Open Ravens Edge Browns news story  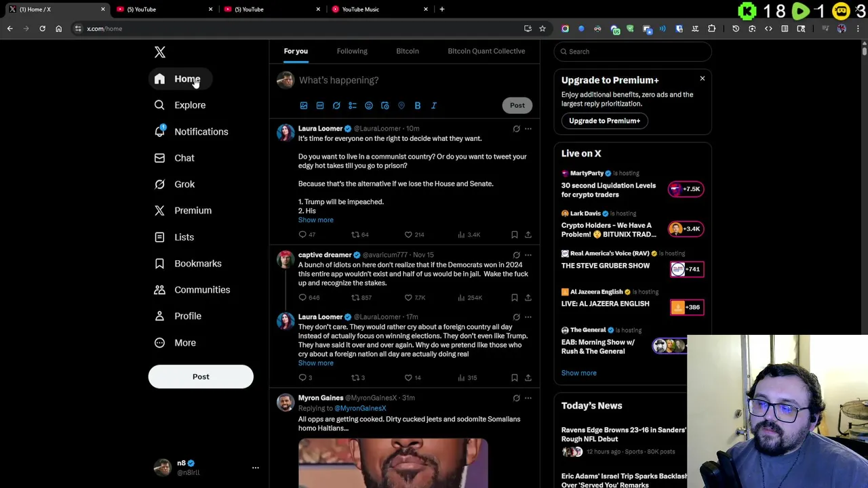(624, 434)
